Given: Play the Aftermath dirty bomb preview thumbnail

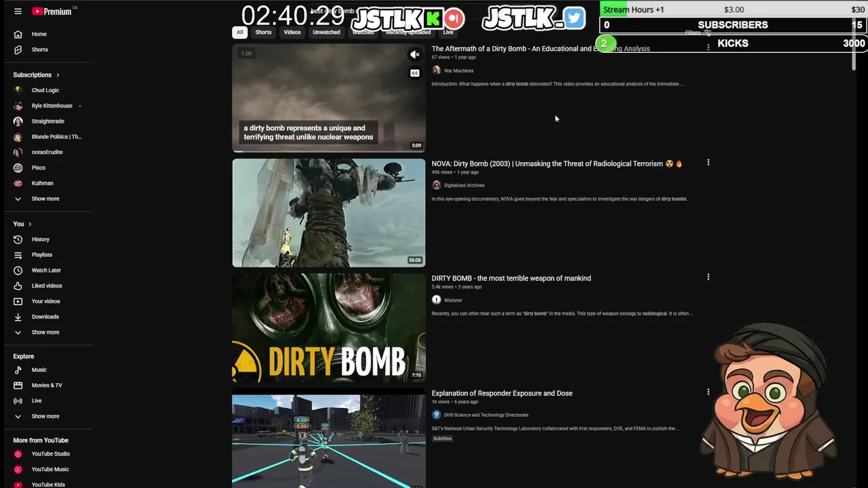Looking at the screenshot, I should 329,98.
